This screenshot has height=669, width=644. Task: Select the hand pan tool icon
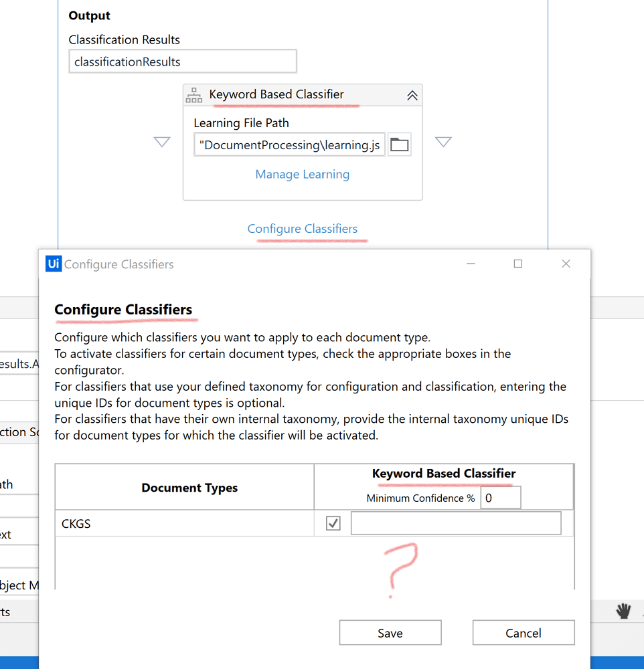point(623,611)
